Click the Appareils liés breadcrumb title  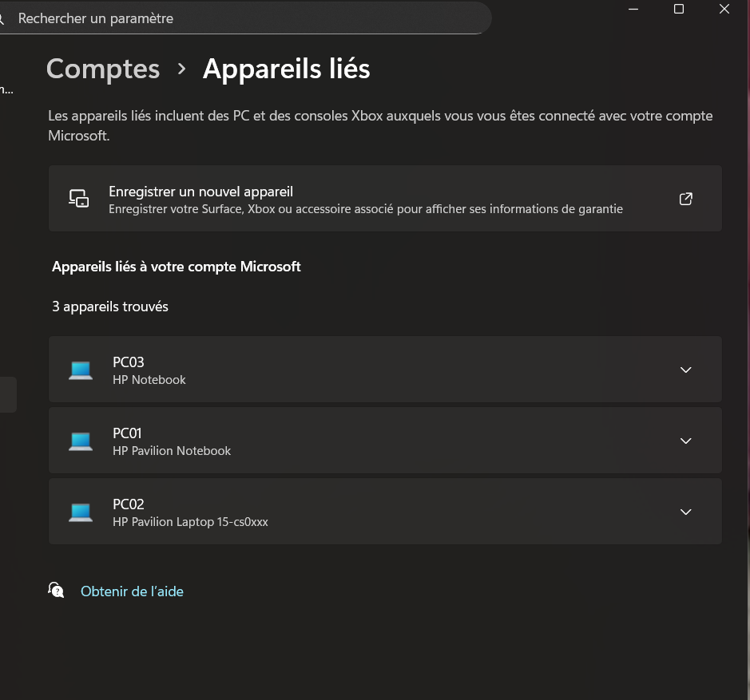286,69
